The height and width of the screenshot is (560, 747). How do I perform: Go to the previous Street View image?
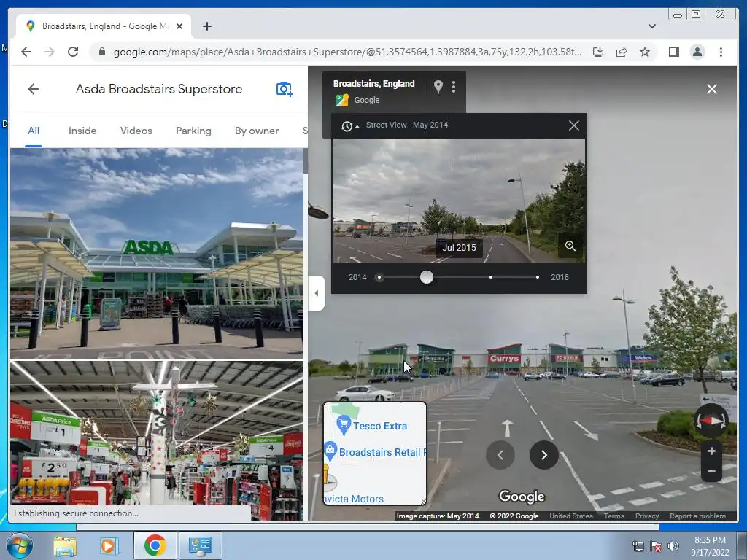500,455
